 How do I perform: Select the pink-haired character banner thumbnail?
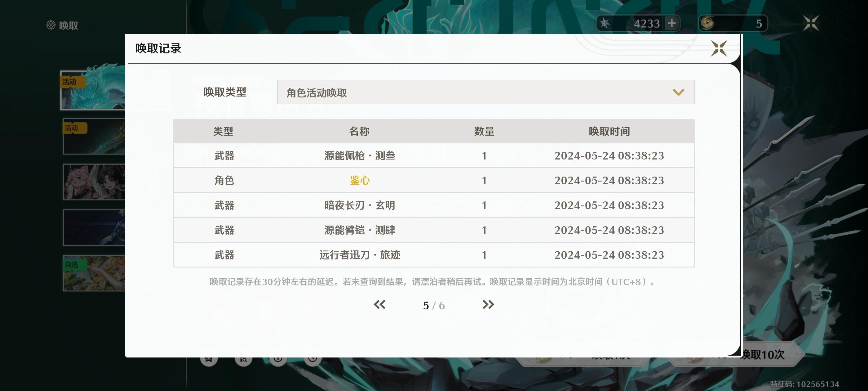click(94, 182)
